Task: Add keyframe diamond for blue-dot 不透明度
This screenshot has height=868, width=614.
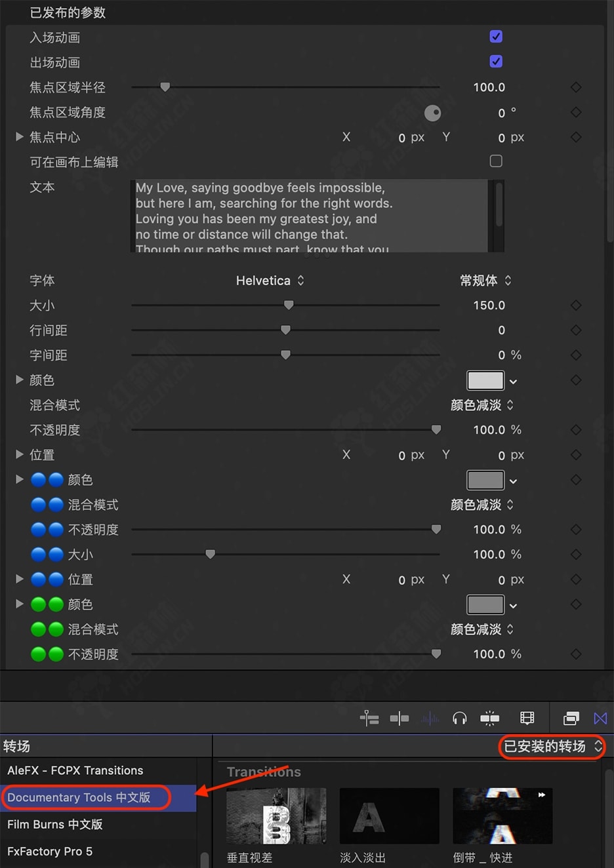Action: pyautogui.click(x=576, y=529)
